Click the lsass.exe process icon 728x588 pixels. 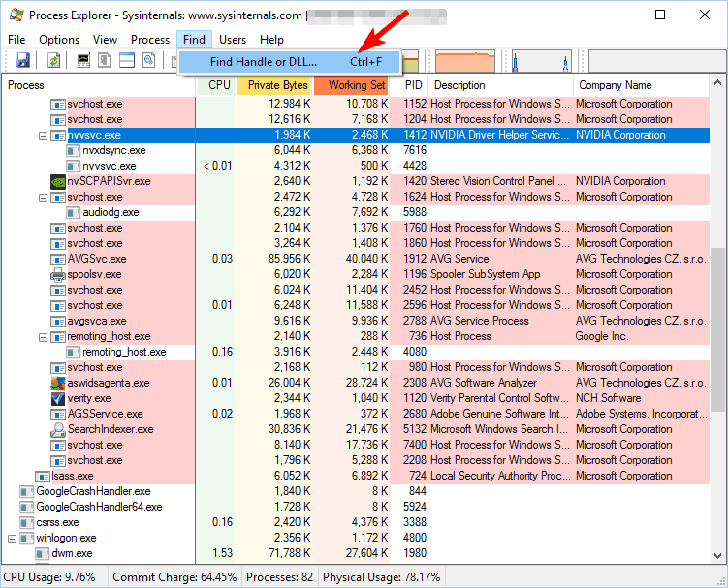tap(43, 477)
